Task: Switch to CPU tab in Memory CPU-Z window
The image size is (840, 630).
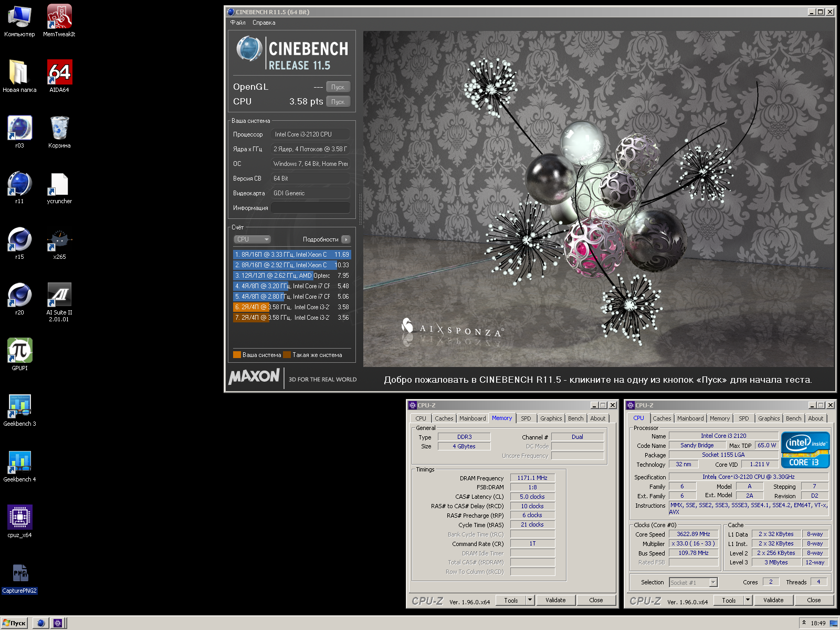Action: (421, 418)
